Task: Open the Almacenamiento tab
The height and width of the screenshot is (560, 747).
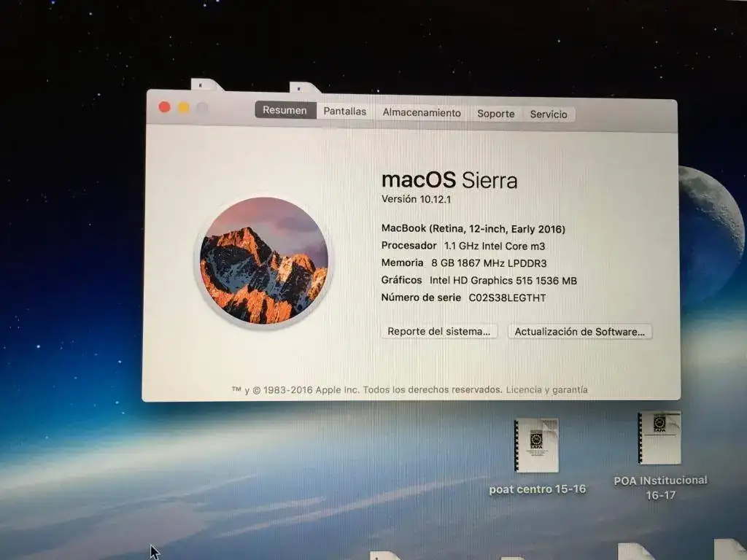Action: [422, 113]
